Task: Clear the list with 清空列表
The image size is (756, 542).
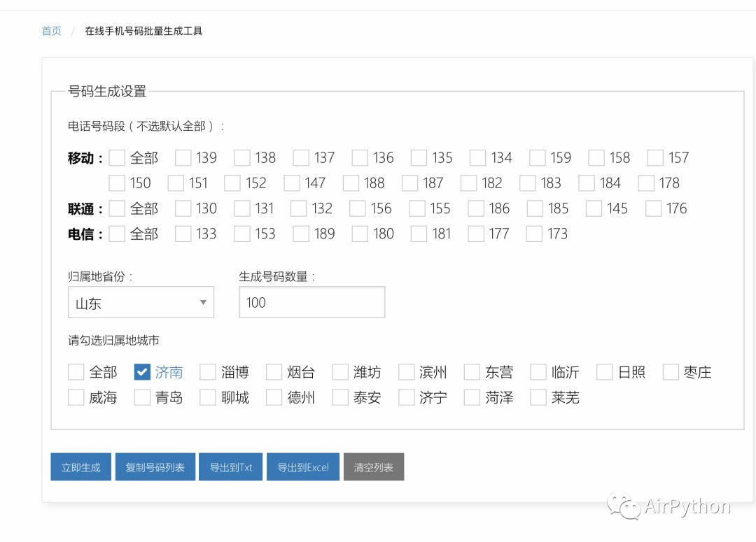Action: (x=374, y=467)
